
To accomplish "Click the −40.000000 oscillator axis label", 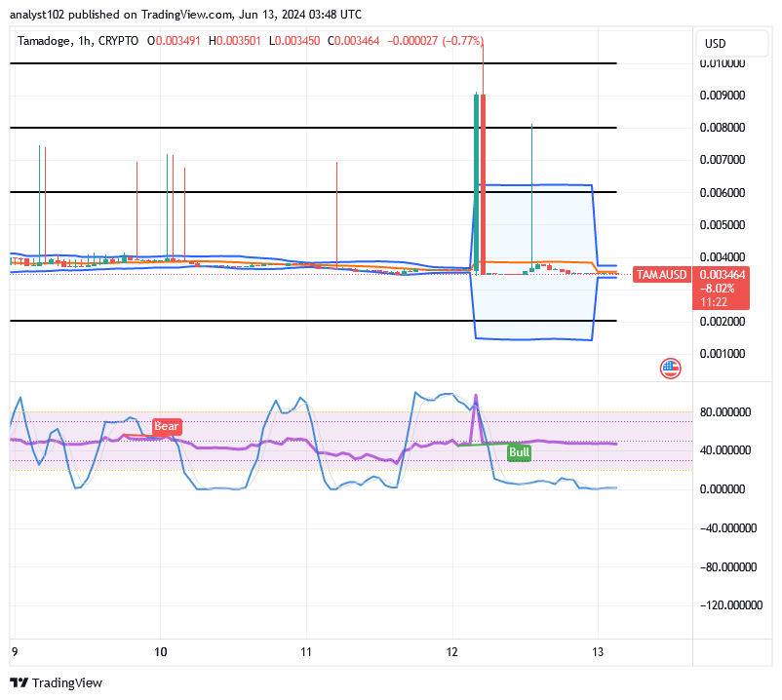I will click(728, 528).
